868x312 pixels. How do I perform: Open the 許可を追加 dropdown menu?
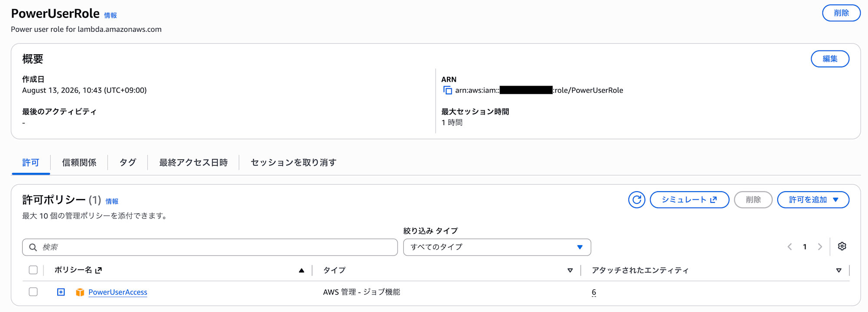click(813, 200)
